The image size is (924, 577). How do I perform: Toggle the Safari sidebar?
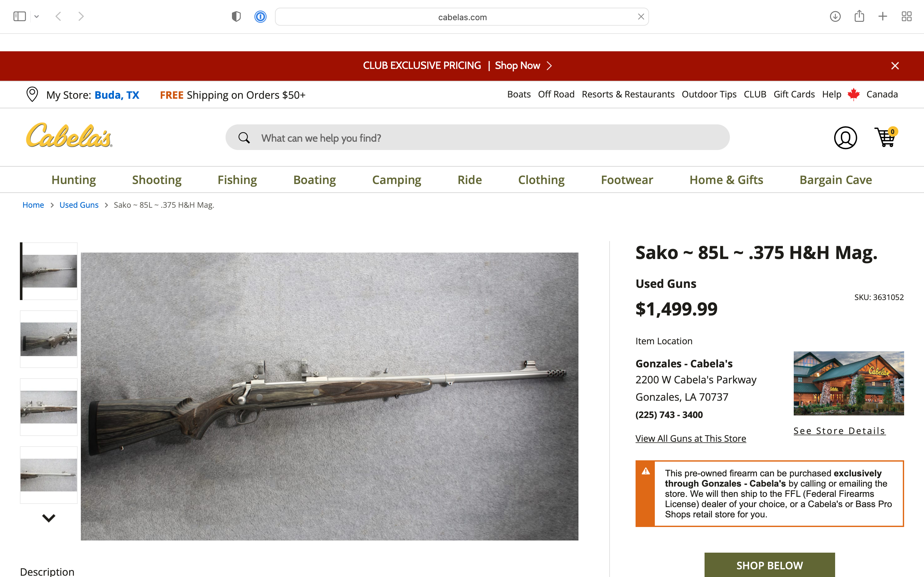[x=20, y=16]
